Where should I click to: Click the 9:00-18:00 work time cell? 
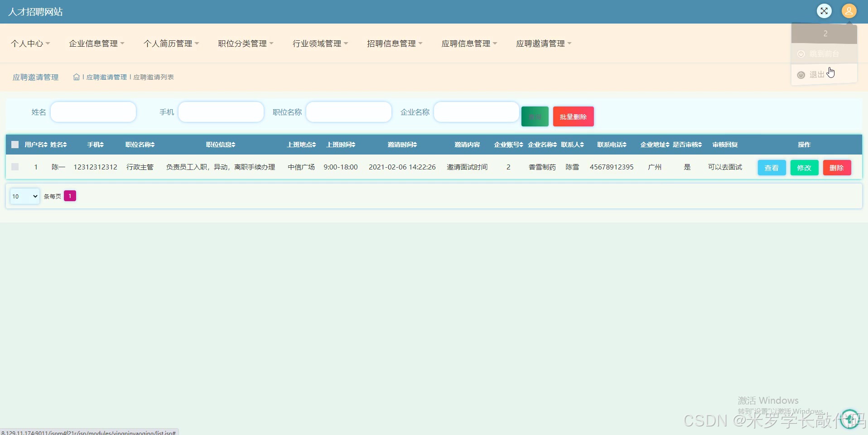[x=341, y=167]
